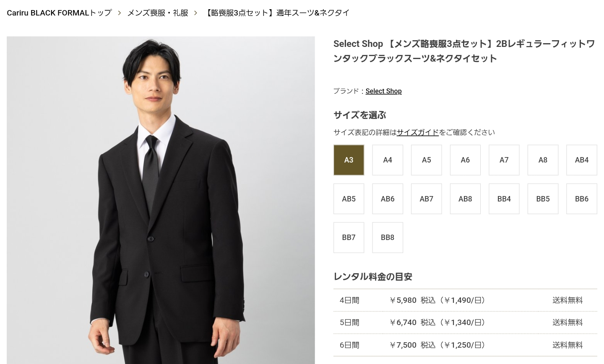Choose the A7 size
This screenshot has width=604, height=364.
[x=504, y=160]
